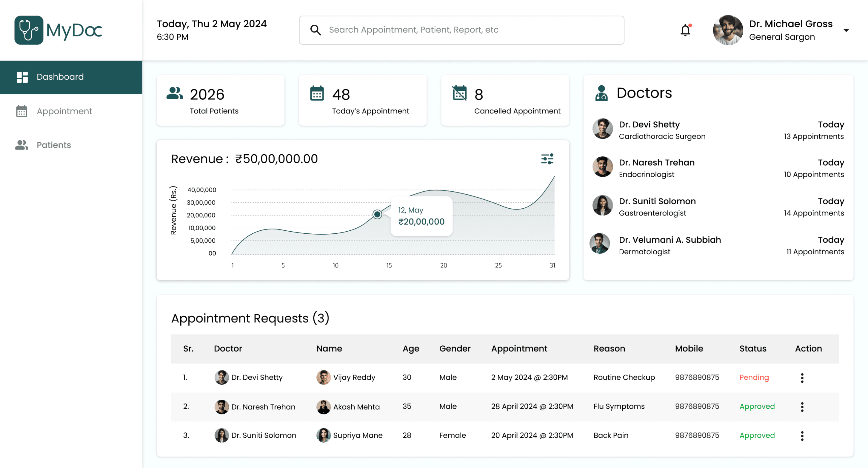The image size is (868, 468).
Task: Open action menu for Supriya Mane row
Action: (802, 436)
